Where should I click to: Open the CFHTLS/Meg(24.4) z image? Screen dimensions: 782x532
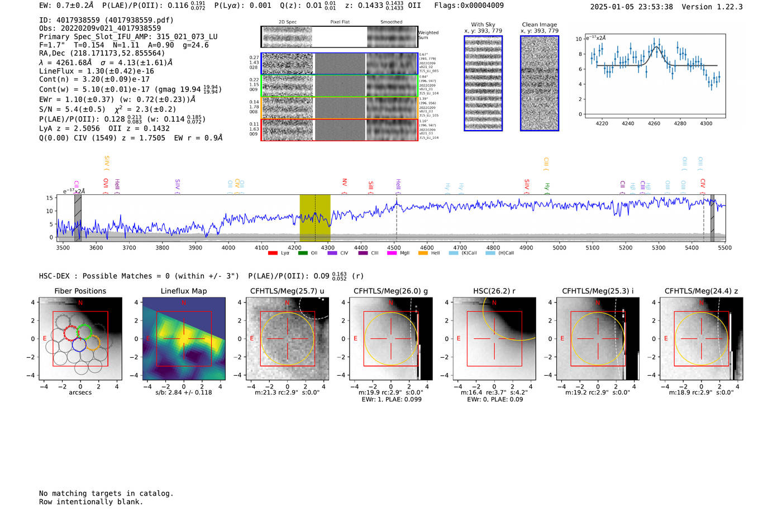pos(701,339)
